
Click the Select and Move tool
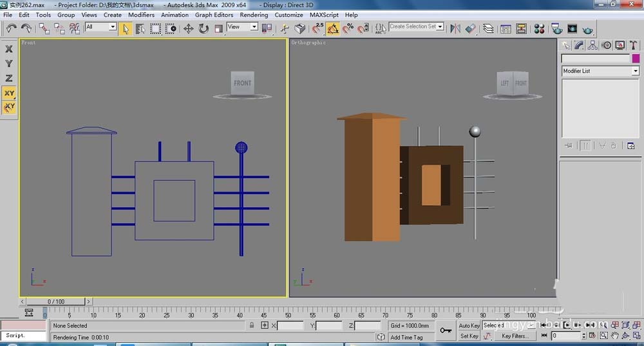189,28
